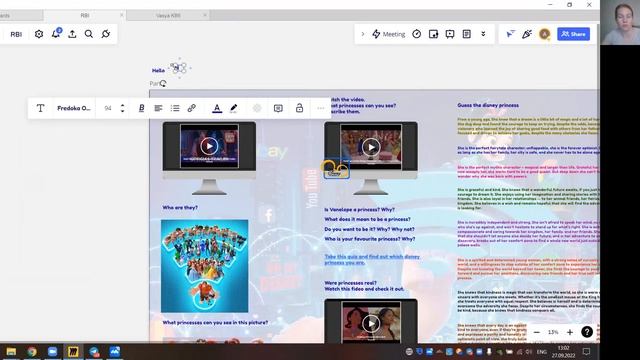Open the highlighter color picker
This screenshot has width=640, height=360.
(233, 108)
